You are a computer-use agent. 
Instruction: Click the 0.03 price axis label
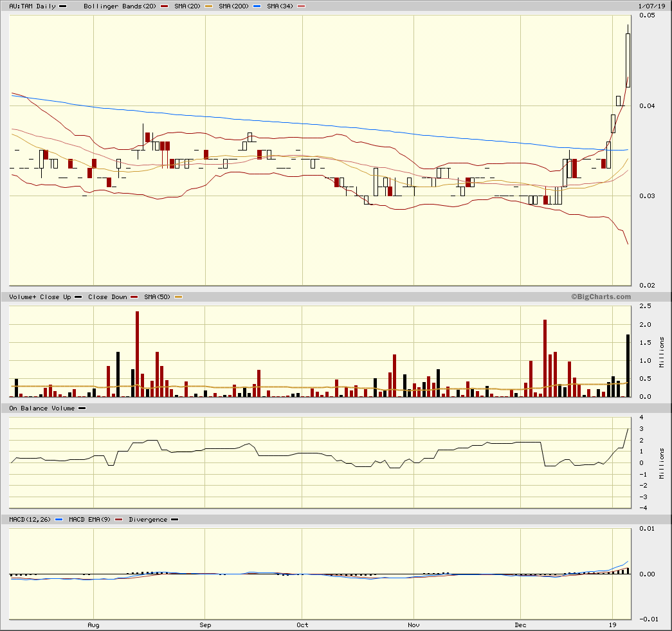tap(647, 196)
